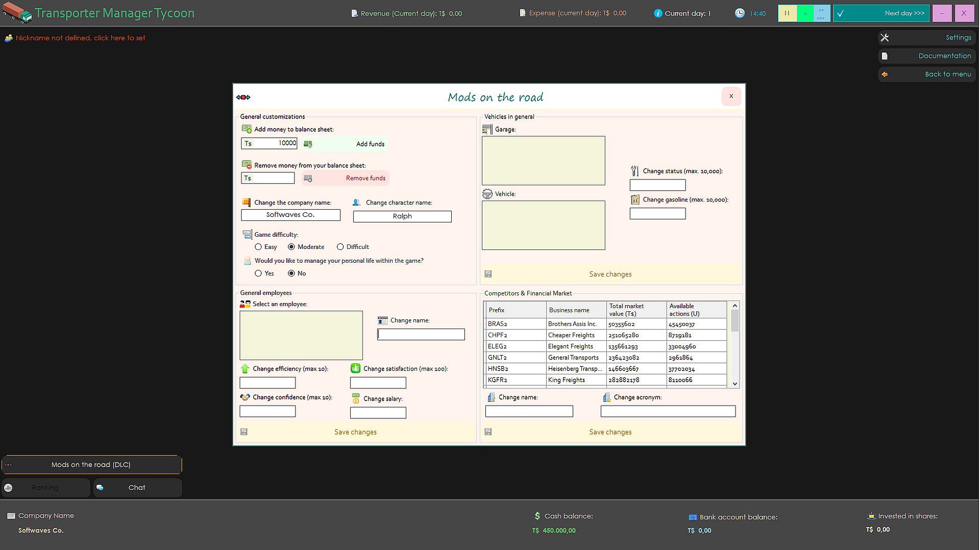Advance to the next day
This screenshot has width=980, height=550.
click(881, 13)
